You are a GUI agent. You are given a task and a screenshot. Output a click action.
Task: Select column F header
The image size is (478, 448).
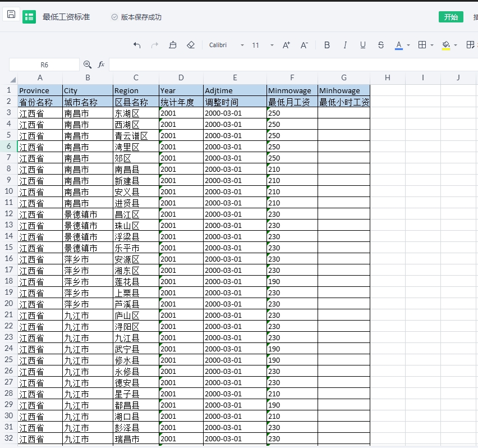(292, 77)
